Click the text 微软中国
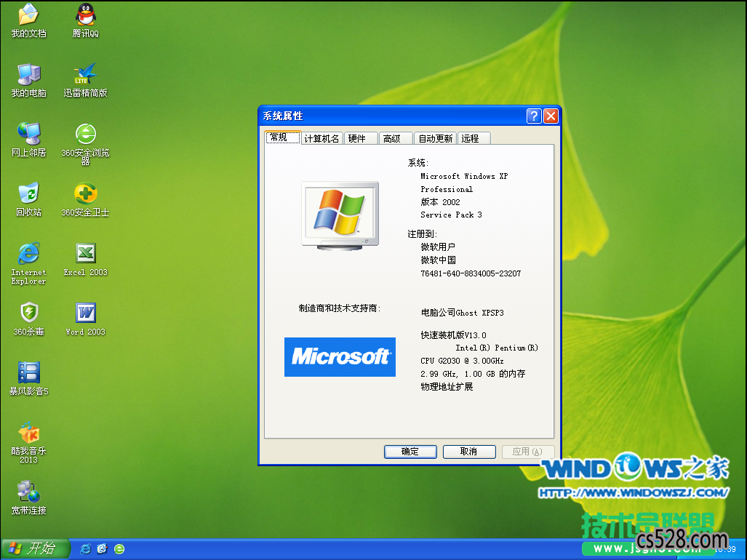This screenshot has width=747, height=560. 439,260
